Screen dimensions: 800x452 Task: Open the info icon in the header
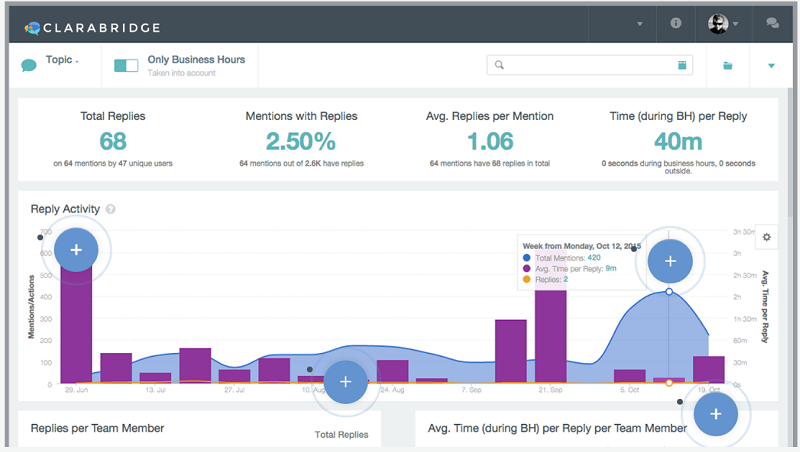tap(676, 22)
